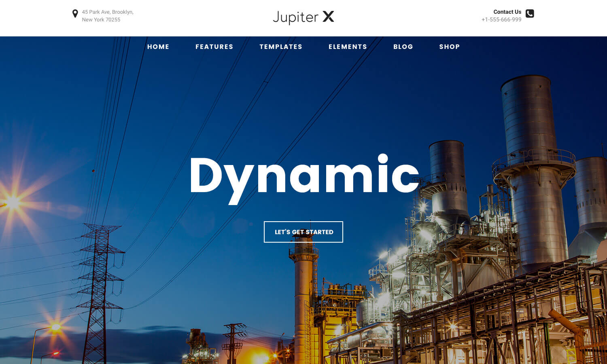Open the Jupiter X logo homepage link
The width and height of the screenshot is (607, 364).
pyautogui.click(x=303, y=17)
